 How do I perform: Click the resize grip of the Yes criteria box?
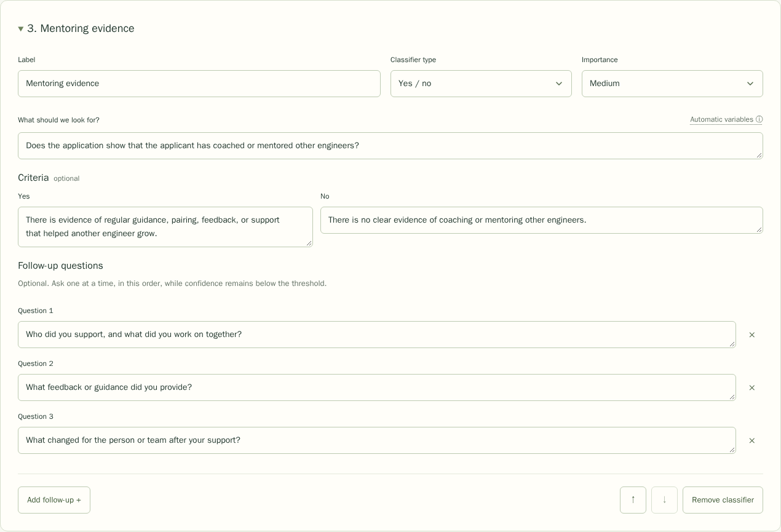tap(309, 243)
